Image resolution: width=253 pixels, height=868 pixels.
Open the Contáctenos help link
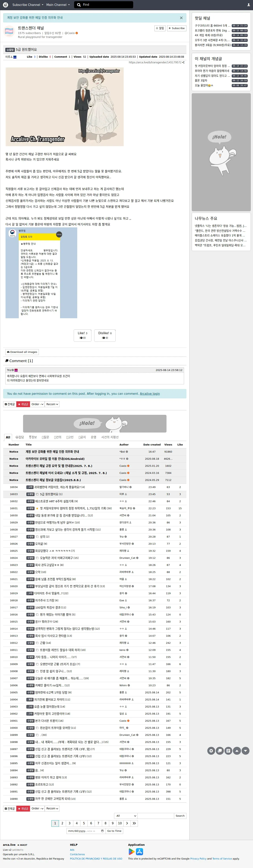click(x=77, y=854)
